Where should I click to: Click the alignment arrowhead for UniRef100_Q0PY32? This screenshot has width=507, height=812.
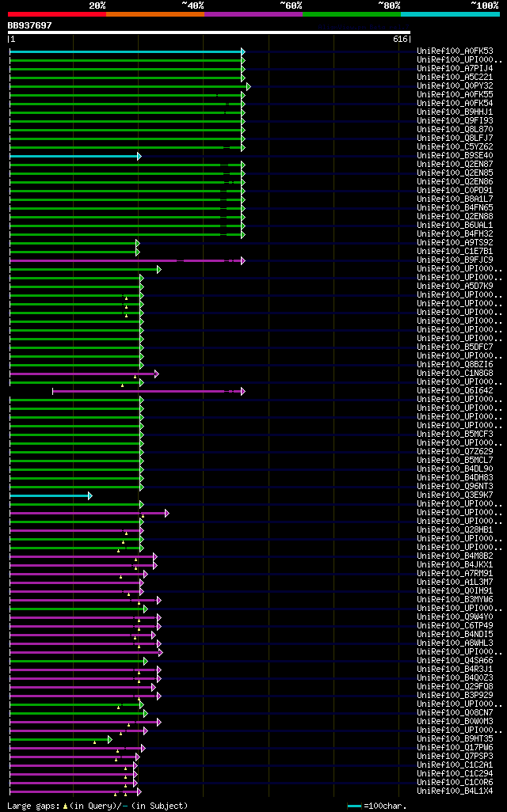(x=248, y=86)
